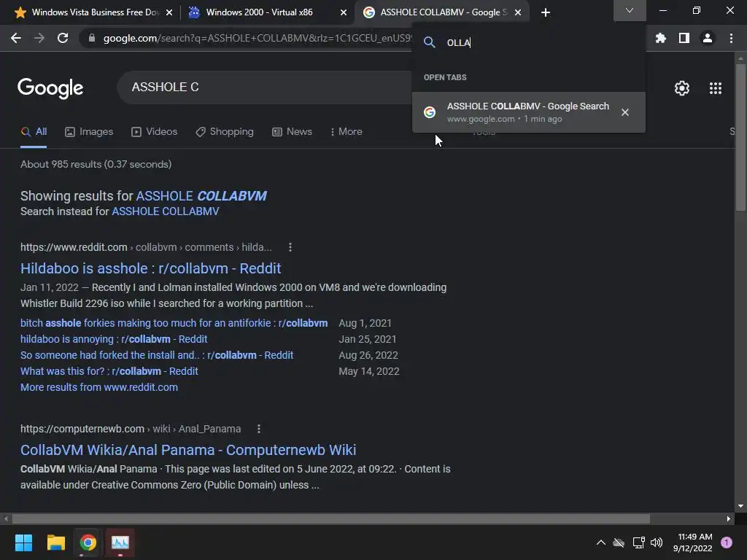Open 'bitch asshole forkies' Reddit link

174,323
